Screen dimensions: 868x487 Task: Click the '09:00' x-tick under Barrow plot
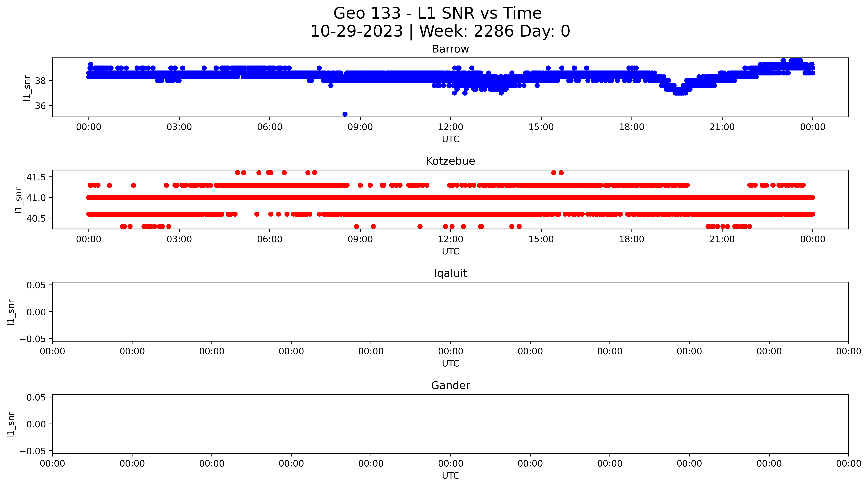click(x=360, y=127)
